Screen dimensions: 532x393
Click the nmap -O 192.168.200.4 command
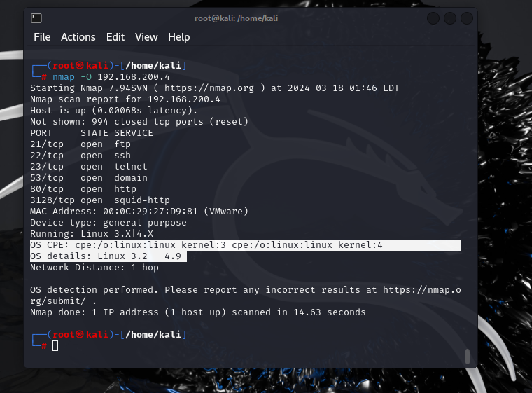point(111,77)
